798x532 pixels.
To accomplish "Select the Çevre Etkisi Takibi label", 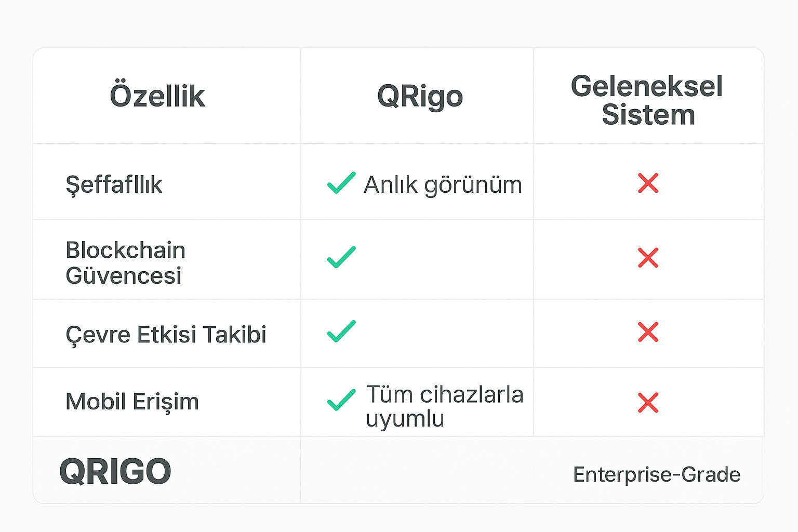I will click(166, 335).
